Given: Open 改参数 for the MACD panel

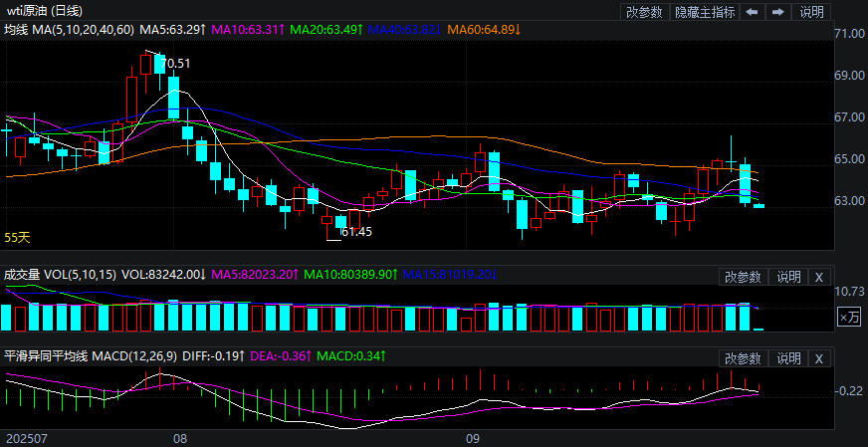Looking at the screenshot, I should (743, 358).
